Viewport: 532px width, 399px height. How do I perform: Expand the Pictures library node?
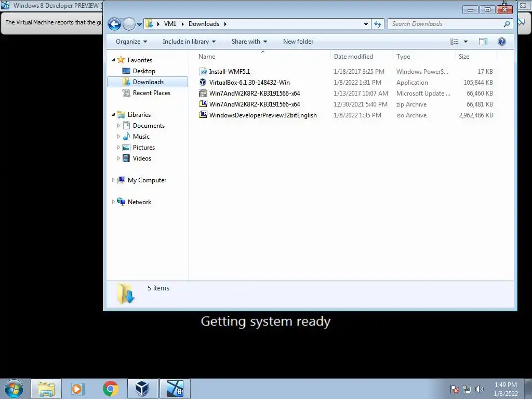(x=118, y=147)
